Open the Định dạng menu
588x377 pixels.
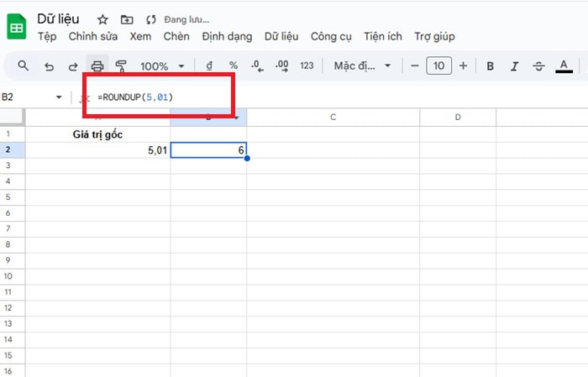tap(227, 37)
